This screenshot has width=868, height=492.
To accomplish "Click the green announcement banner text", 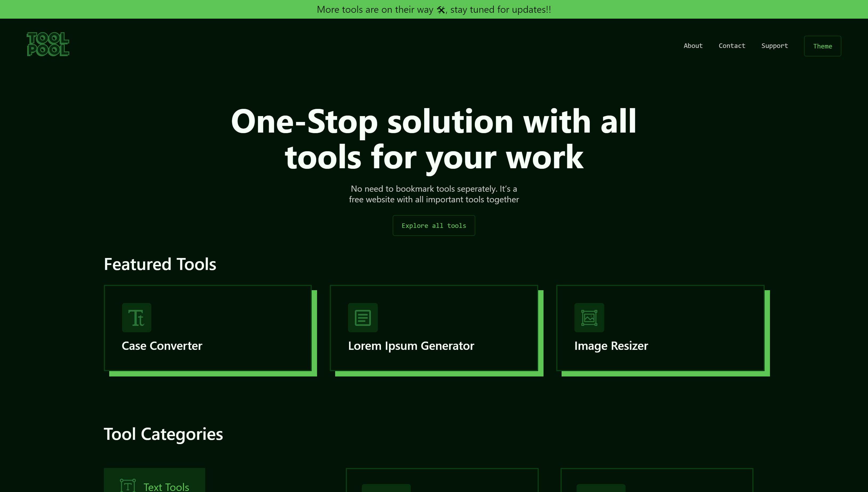I will tap(434, 10).
